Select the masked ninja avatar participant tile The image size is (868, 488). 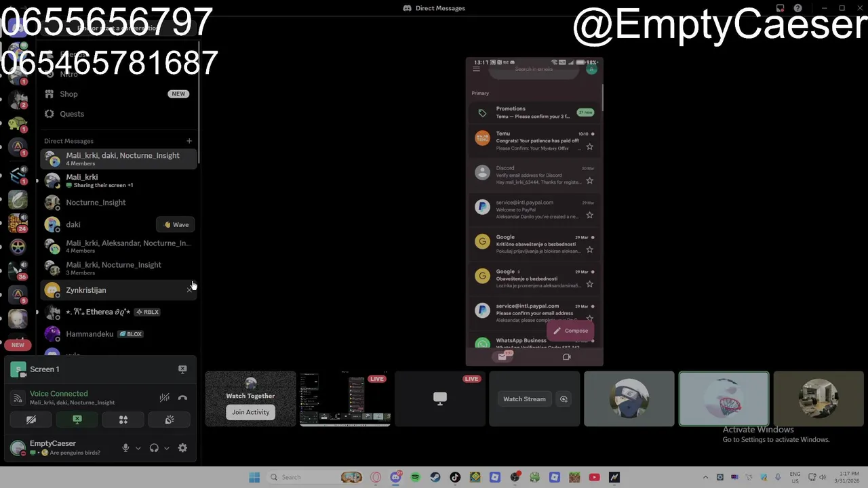[x=629, y=399]
